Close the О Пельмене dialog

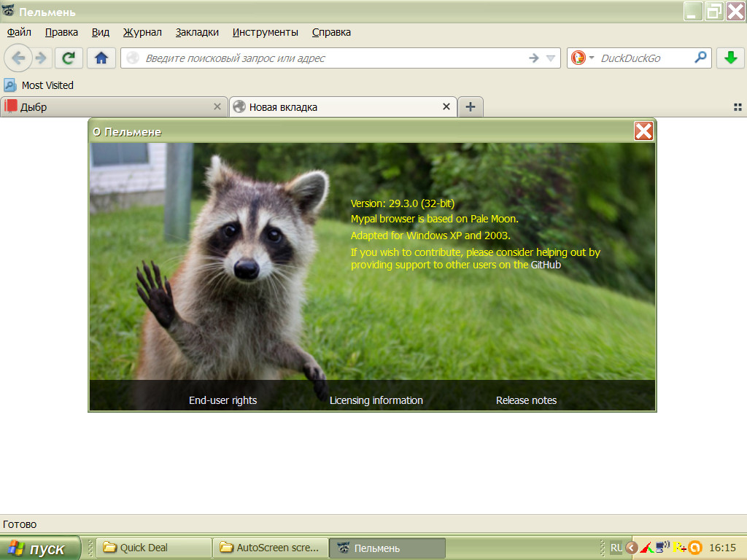click(x=643, y=131)
